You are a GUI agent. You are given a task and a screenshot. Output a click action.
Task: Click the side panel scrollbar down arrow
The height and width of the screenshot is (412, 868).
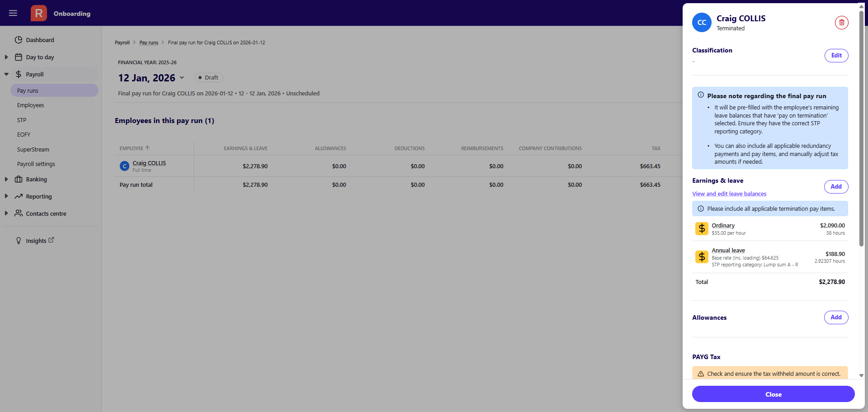click(x=861, y=375)
